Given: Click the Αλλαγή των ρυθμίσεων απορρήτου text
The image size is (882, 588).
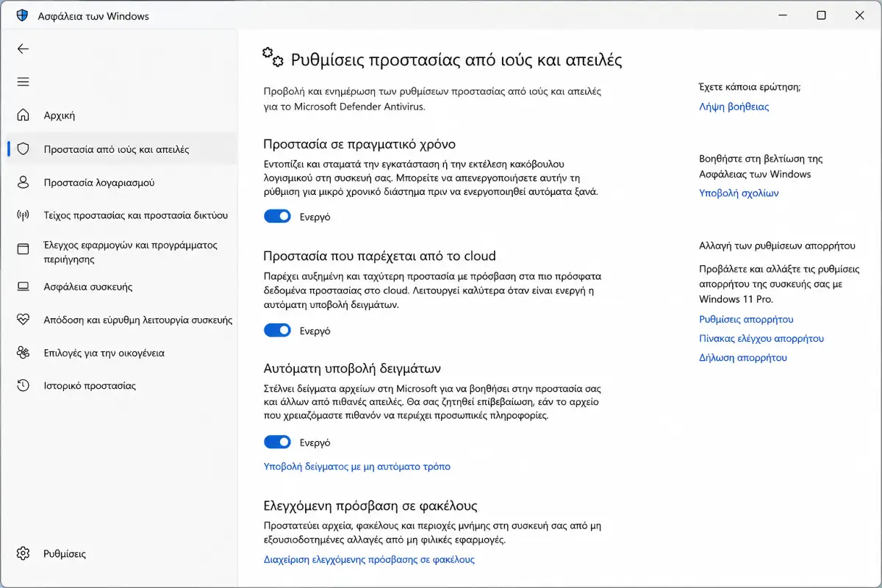Looking at the screenshot, I should [777, 246].
